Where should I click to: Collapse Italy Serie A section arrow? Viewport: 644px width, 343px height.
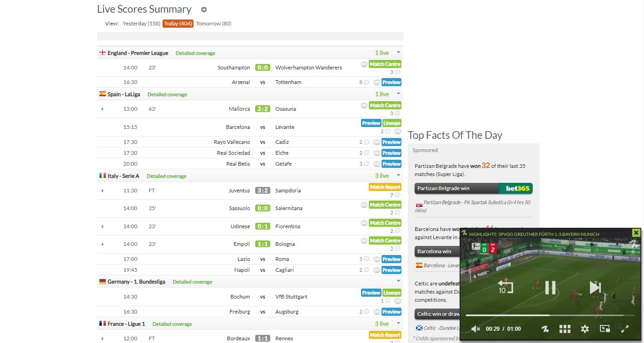(x=398, y=176)
